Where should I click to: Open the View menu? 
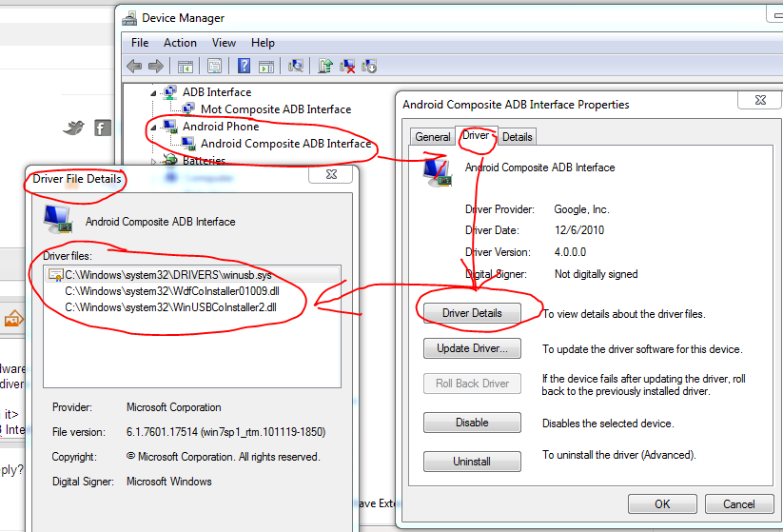[x=224, y=43]
